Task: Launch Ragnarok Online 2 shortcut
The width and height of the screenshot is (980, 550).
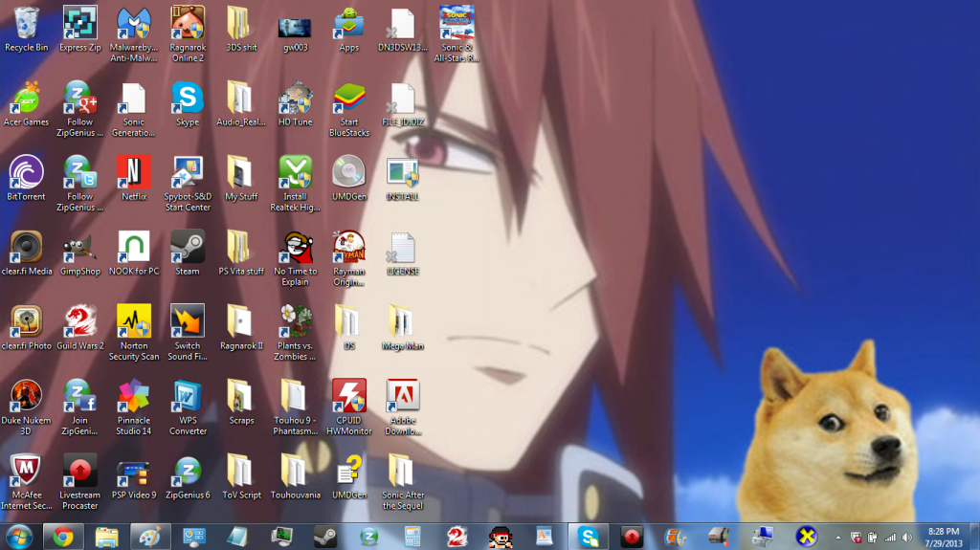Action: 188,34
